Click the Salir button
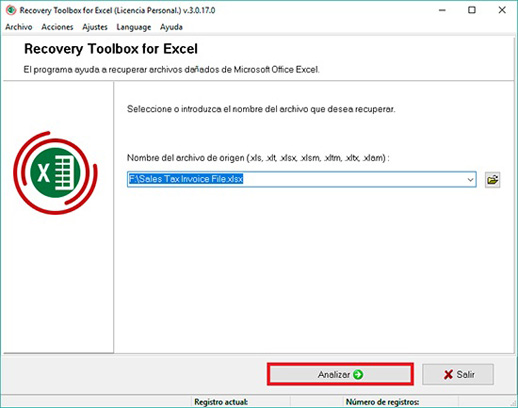This screenshot has height=408, width=518. click(458, 374)
